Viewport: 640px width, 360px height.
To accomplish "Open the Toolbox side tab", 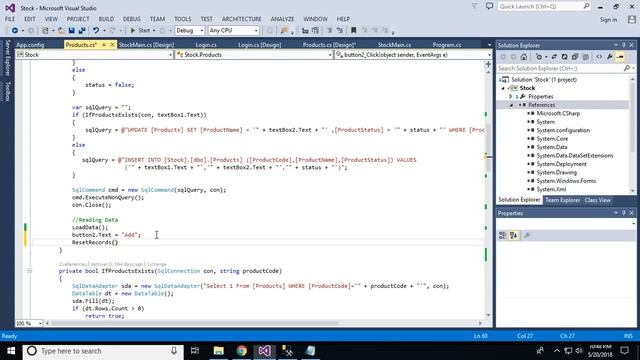I will (7, 91).
